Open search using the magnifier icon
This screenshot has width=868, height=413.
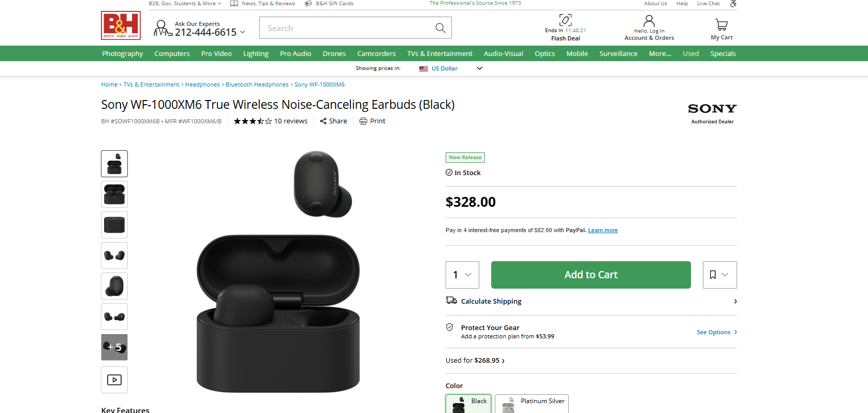coord(439,27)
